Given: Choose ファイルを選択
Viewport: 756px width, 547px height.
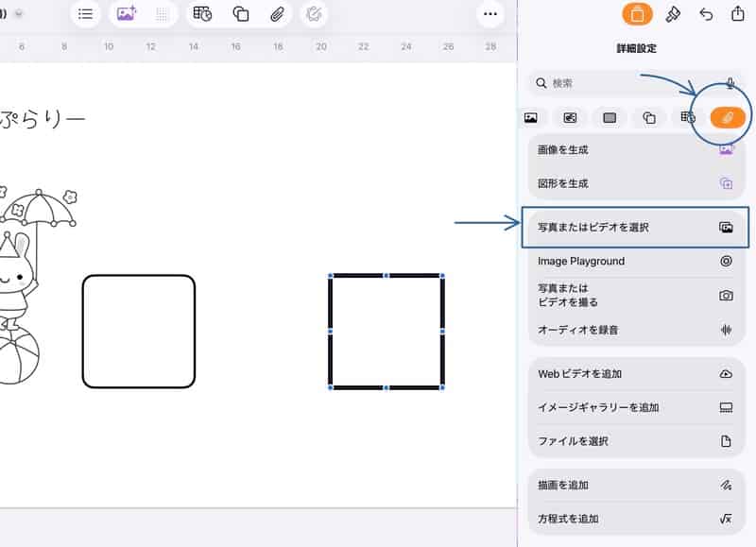Looking at the screenshot, I should pos(635,441).
